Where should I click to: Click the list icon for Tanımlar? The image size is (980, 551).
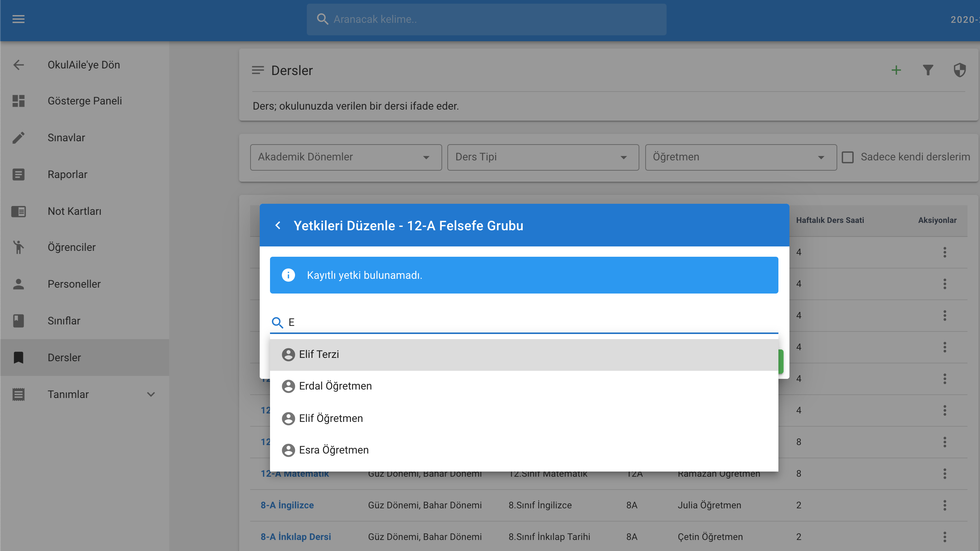coord(18,394)
